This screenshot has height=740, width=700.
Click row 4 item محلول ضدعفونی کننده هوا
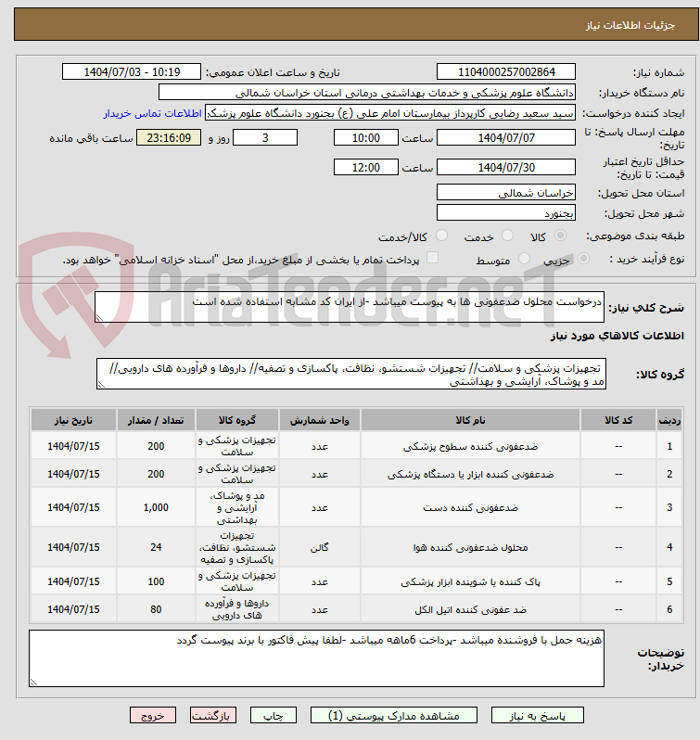(470, 547)
